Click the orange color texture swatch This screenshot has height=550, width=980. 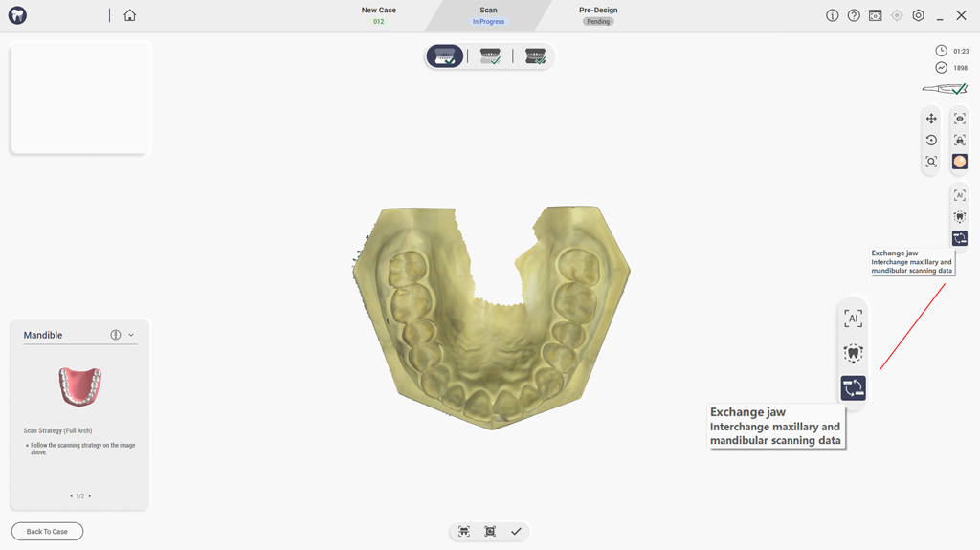coord(960,162)
